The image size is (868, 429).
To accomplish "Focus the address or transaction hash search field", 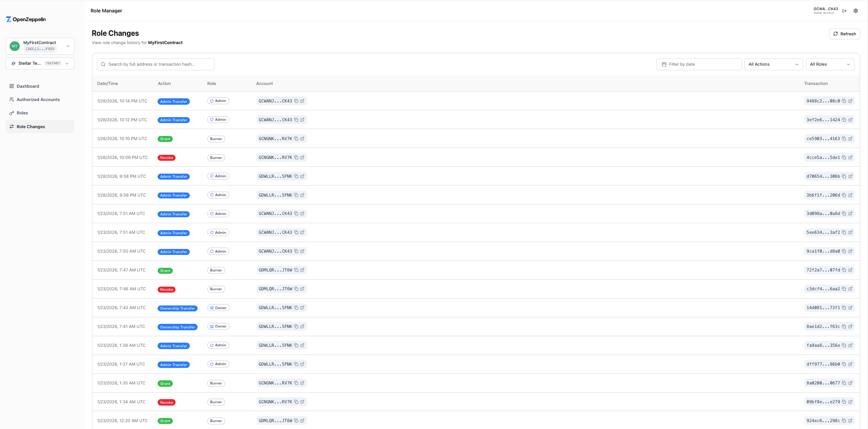I will (x=156, y=64).
